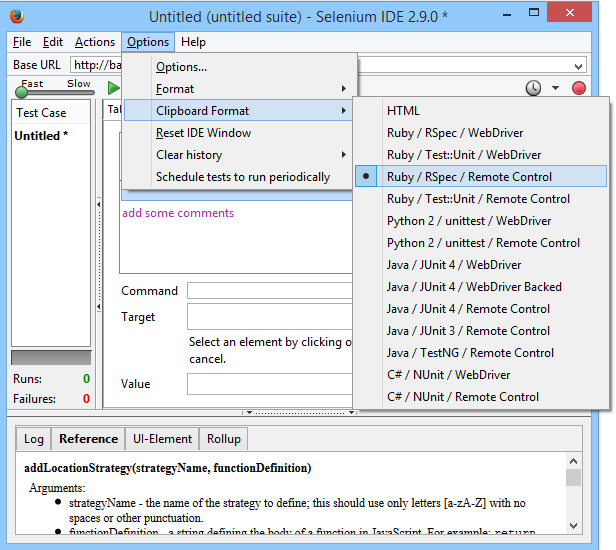The height and width of the screenshot is (550, 616).
Task: Select the Untitled * test case
Action: tap(41, 136)
